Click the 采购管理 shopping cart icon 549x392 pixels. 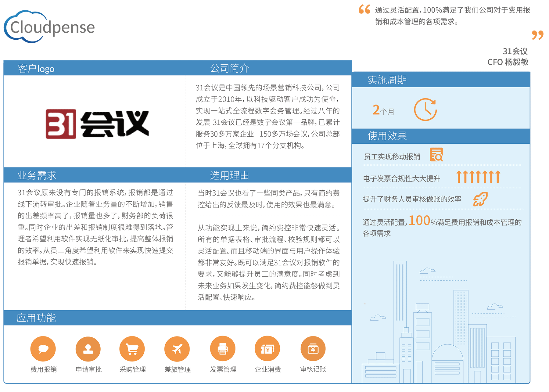[132, 349]
